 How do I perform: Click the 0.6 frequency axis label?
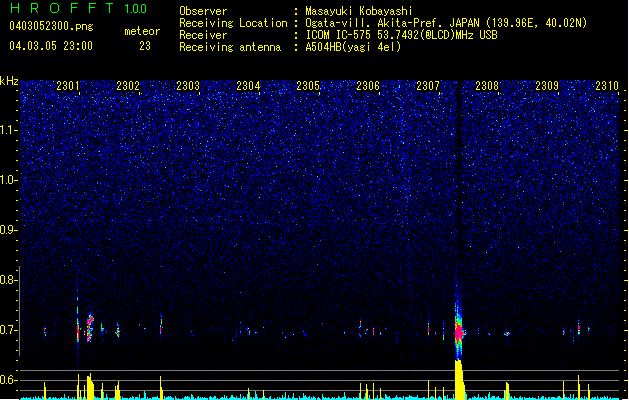click(8, 380)
